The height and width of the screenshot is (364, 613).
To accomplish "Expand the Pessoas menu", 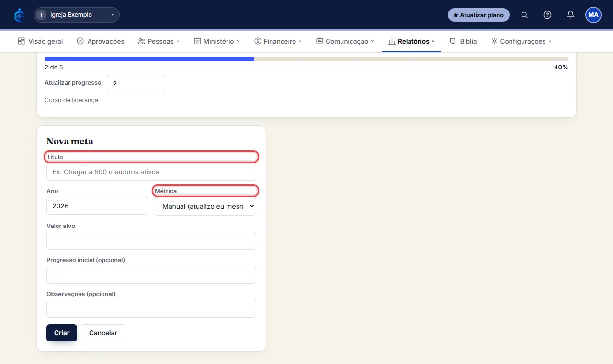I will pos(159,41).
